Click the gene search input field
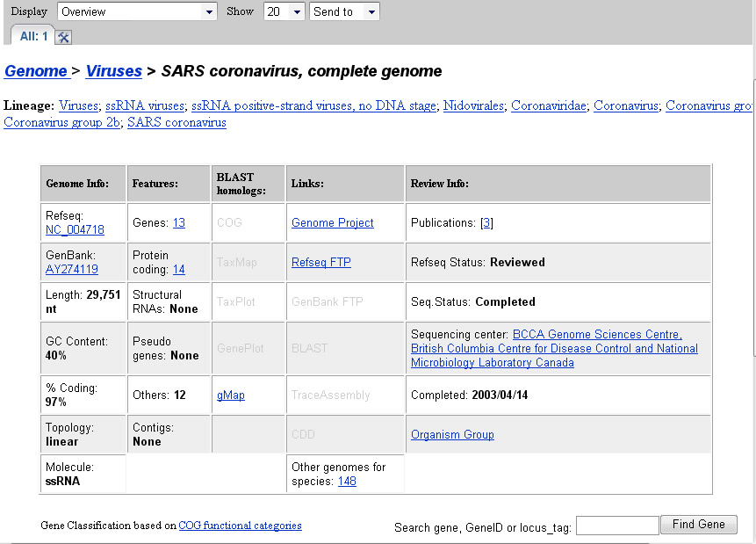The height and width of the screenshot is (544, 756). (x=616, y=526)
